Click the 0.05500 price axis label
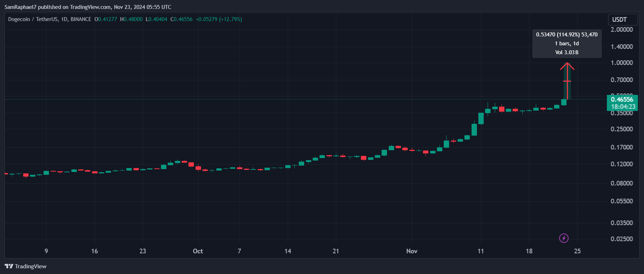Viewport: 644px width, 274px height. [x=622, y=201]
